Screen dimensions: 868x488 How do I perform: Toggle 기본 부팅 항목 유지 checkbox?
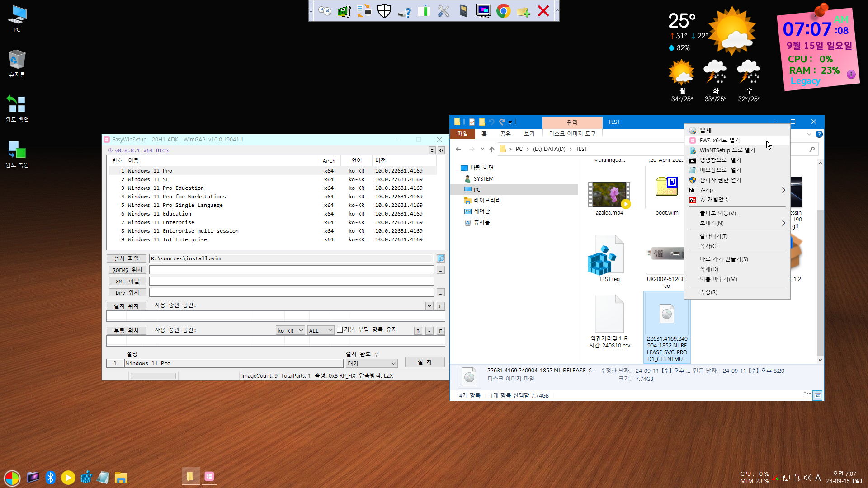pos(340,330)
